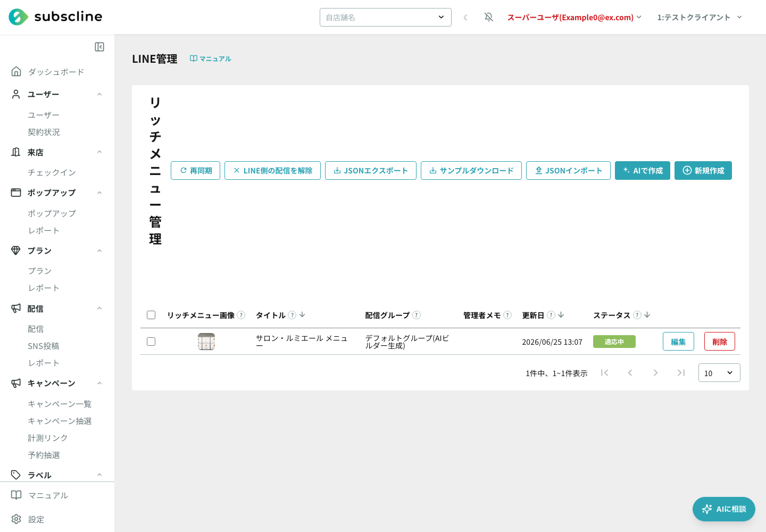Open 契約状況 in the sidebar
The image size is (766, 532).
(44, 132)
